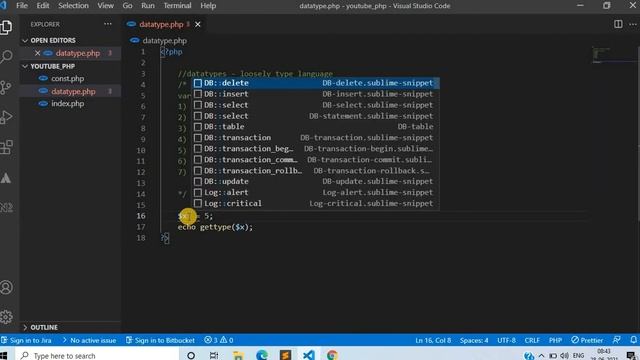Select the DB::delete snippet suggestion

[x=316, y=83]
